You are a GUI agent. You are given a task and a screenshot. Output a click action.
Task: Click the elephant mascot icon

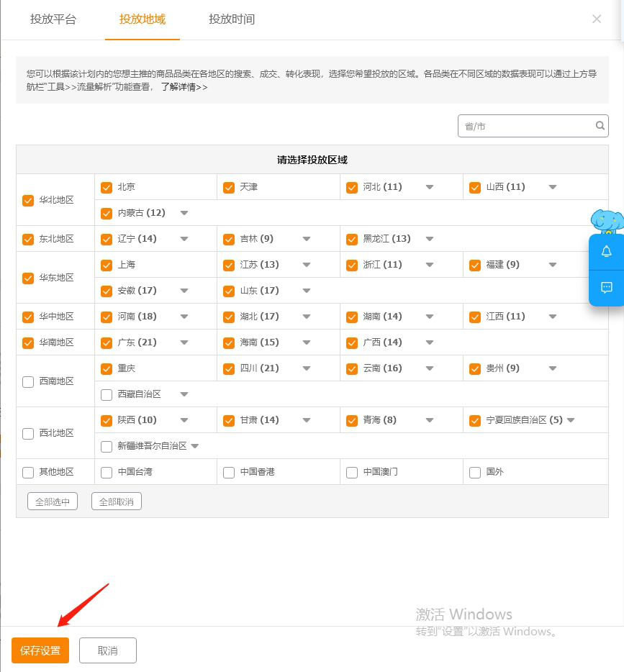point(606,220)
